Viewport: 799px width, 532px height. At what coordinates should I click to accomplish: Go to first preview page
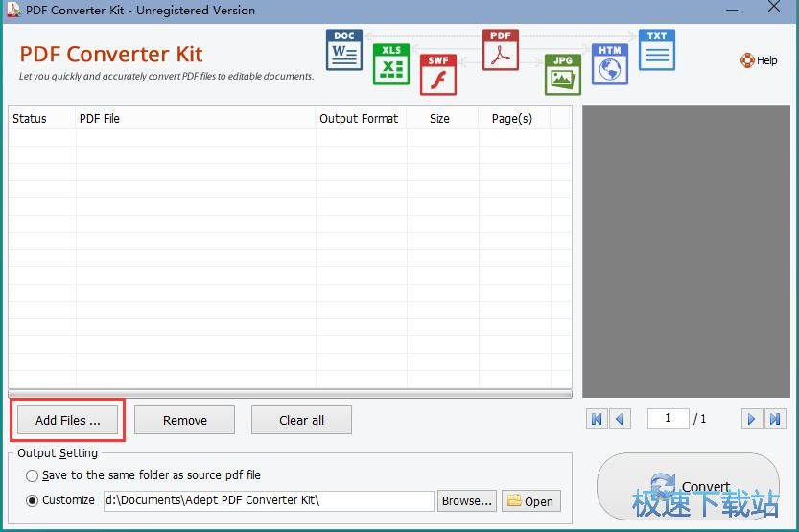(x=597, y=419)
